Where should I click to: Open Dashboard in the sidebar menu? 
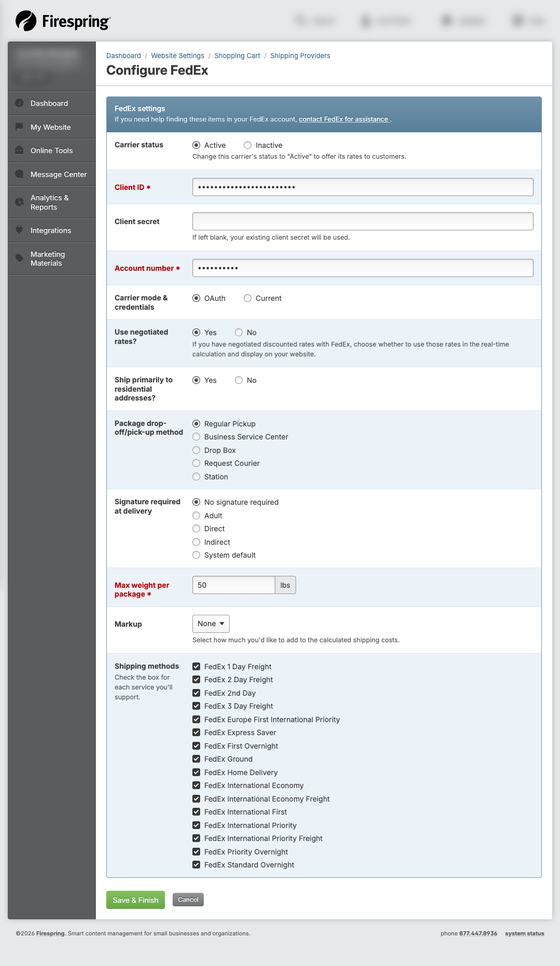point(52,103)
